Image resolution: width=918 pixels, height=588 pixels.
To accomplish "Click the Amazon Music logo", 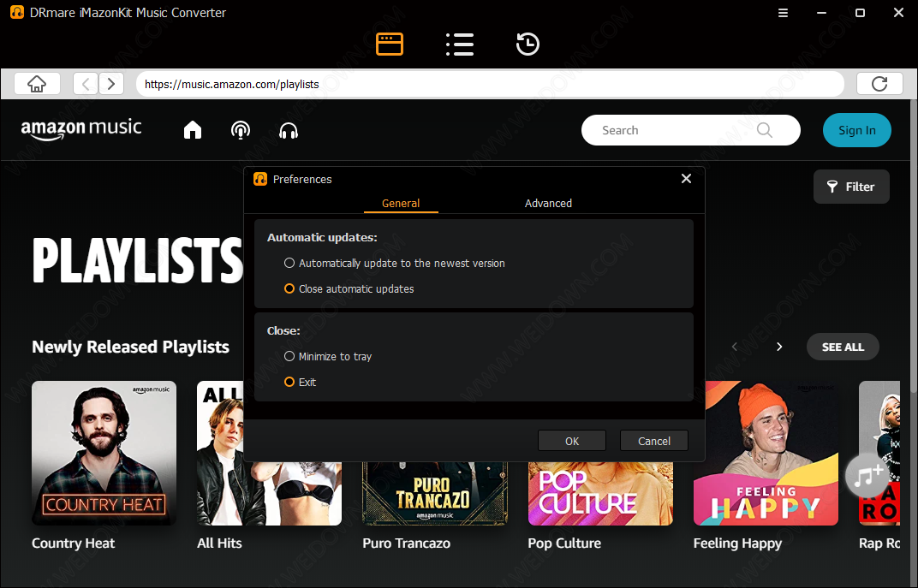I will click(81, 129).
